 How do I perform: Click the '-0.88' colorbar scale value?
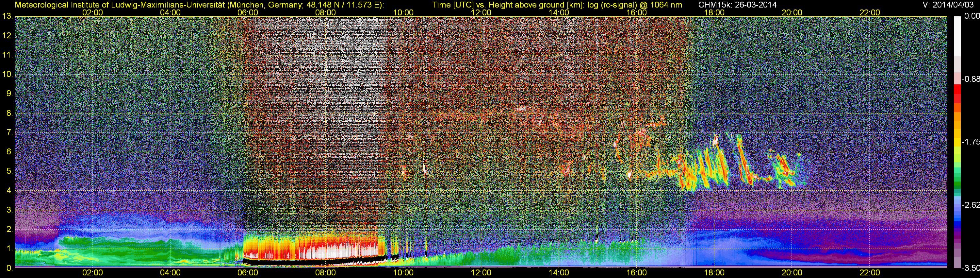point(971,79)
